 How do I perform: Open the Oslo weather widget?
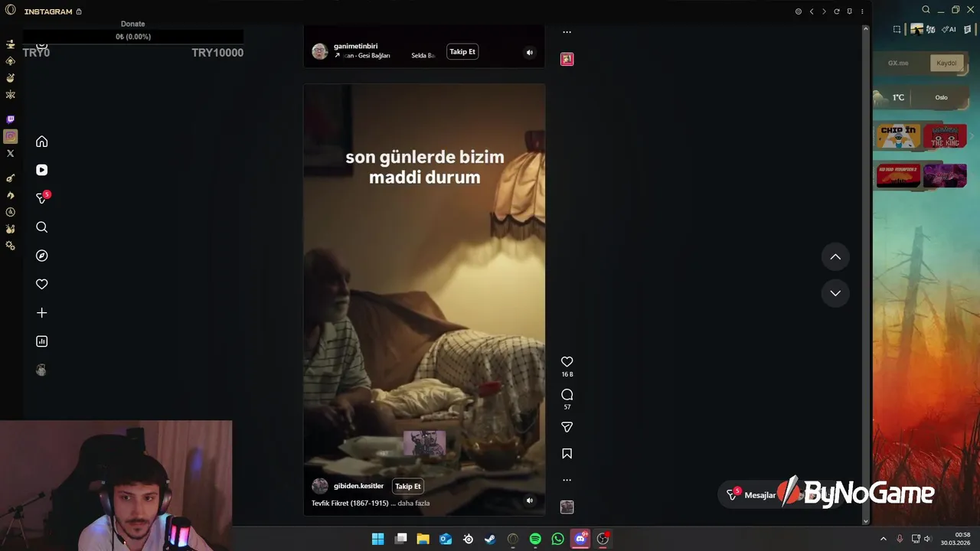tap(921, 97)
